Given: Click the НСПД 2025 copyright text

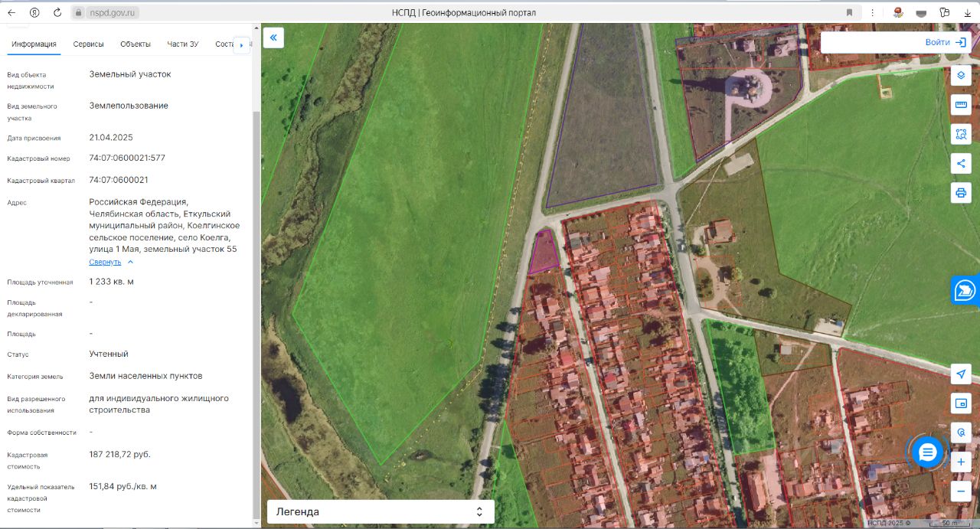Looking at the screenshot, I should [x=890, y=523].
